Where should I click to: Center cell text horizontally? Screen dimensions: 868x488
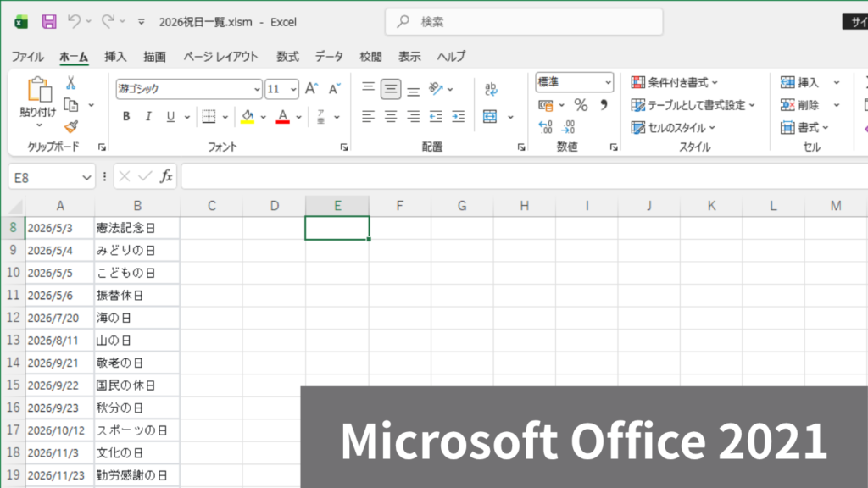(x=391, y=116)
